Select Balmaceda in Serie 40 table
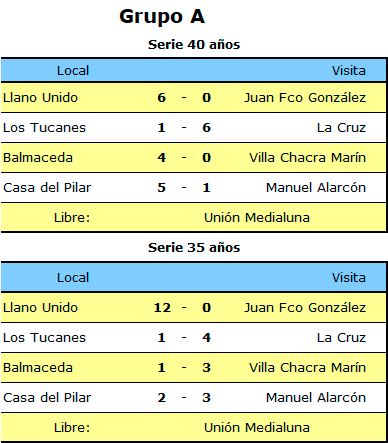 38,158
